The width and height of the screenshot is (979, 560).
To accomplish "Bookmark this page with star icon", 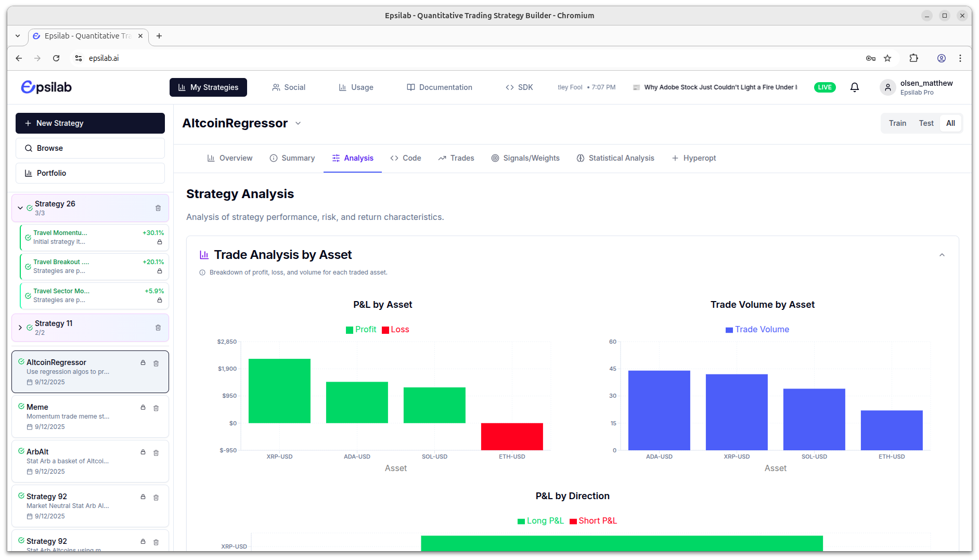I will tap(887, 58).
